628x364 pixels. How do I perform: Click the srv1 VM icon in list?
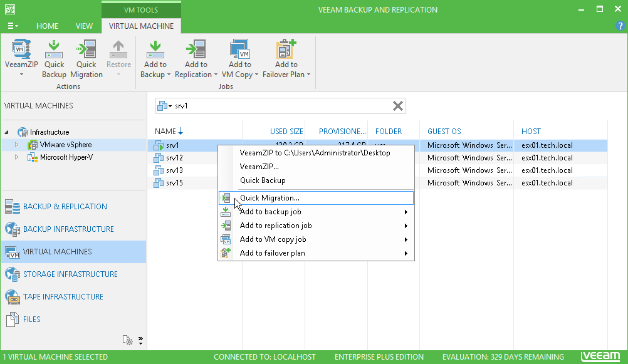coord(159,145)
